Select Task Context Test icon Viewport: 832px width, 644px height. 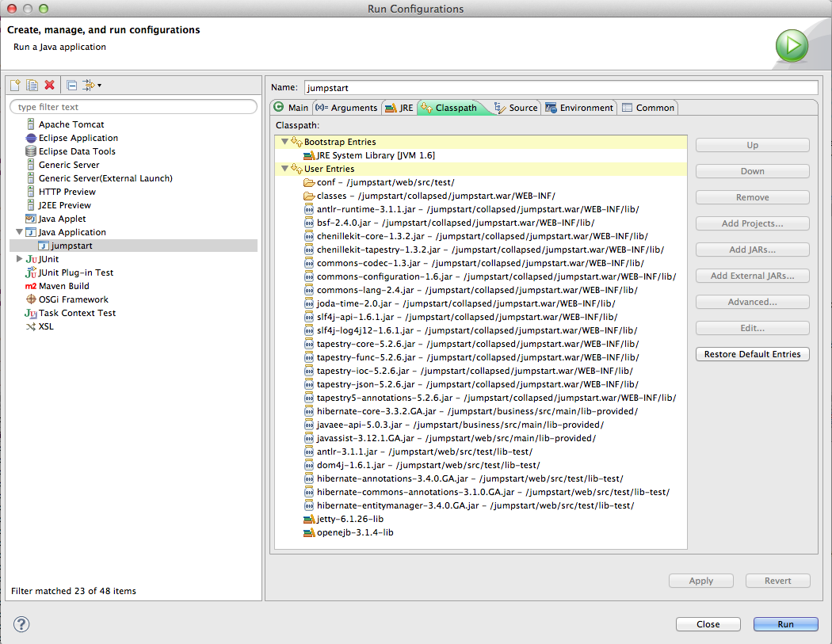[31, 313]
